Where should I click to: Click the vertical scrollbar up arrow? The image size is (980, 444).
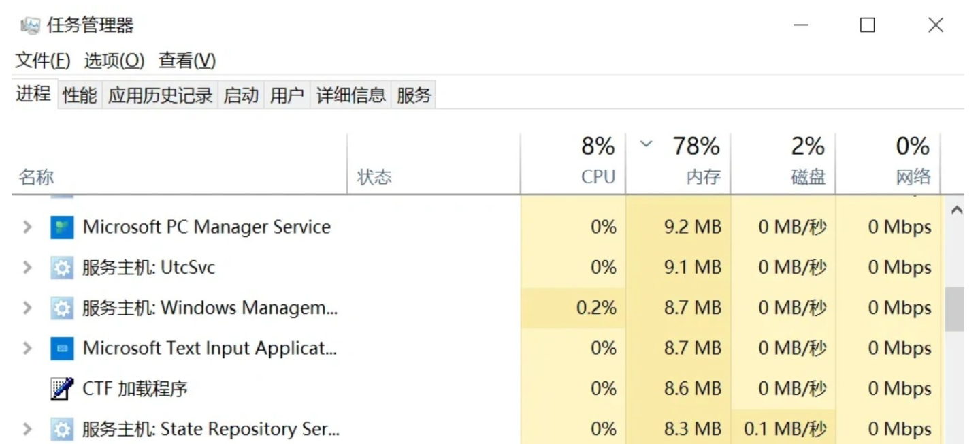(x=955, y=211)
